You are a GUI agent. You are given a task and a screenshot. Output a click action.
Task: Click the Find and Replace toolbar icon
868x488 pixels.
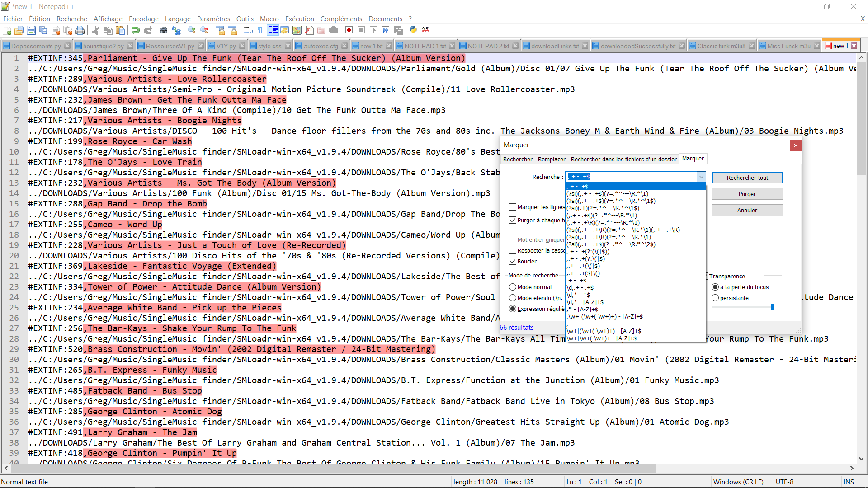(176, 30)
